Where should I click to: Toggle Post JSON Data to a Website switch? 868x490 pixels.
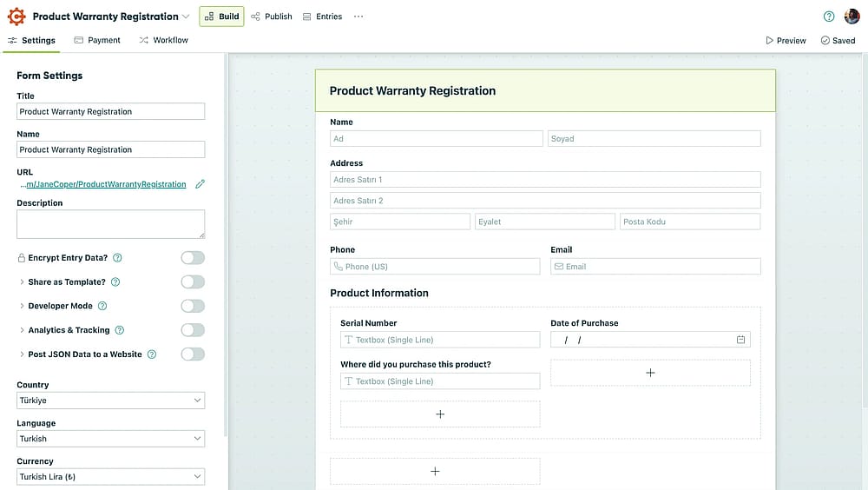(x=193, y=354)
